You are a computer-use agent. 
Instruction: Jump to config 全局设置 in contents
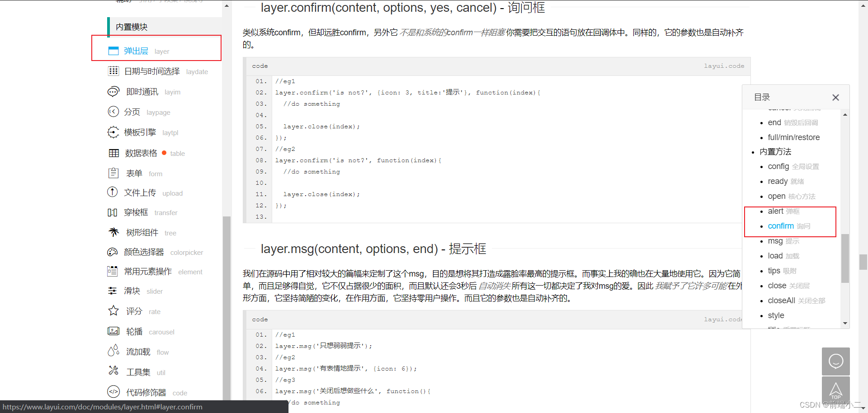pos(793,167)
